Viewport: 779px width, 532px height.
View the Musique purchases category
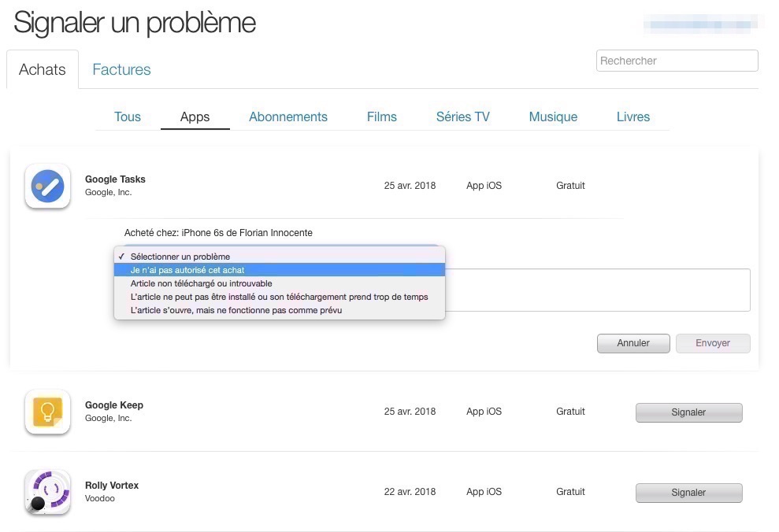[553, 116]
